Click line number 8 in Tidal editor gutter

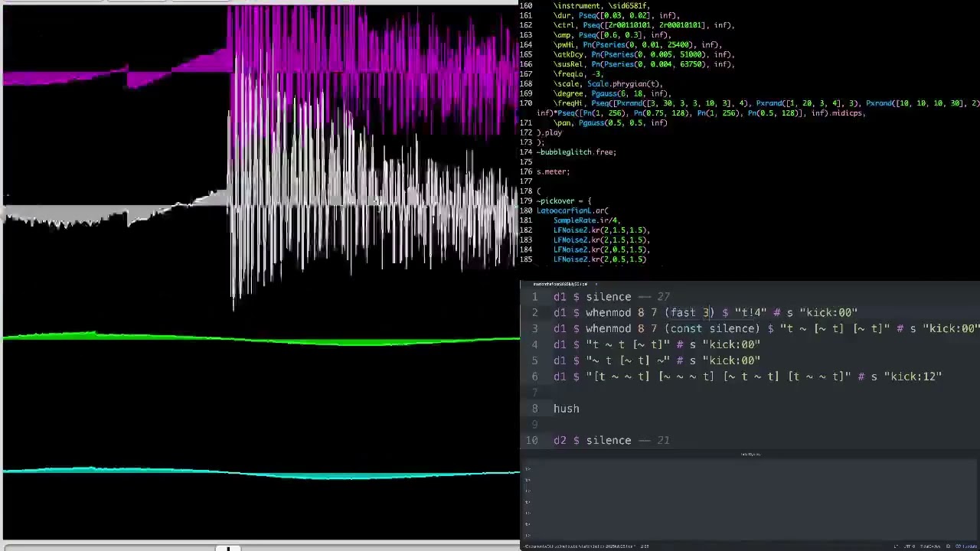534,409
